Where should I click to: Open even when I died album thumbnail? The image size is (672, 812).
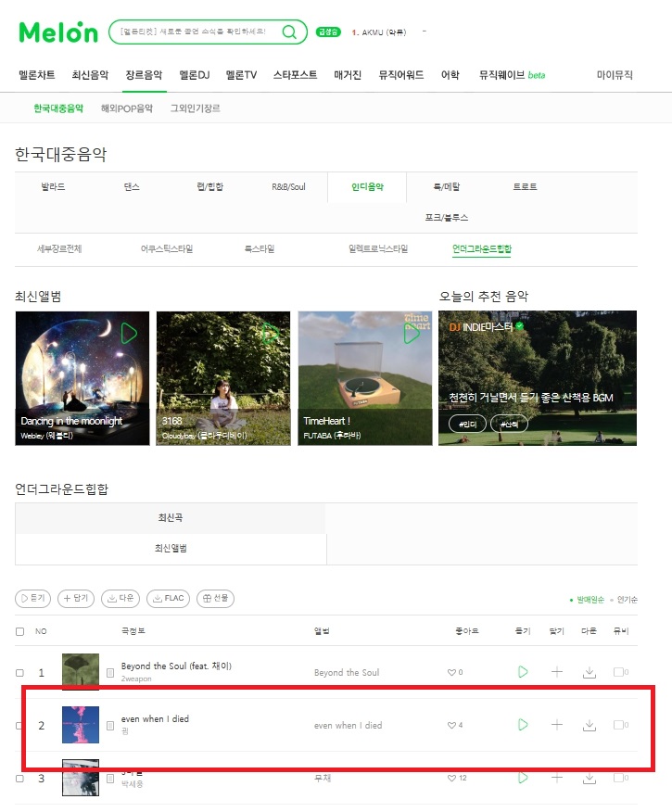pyautogui.click(x=81, y=725)
